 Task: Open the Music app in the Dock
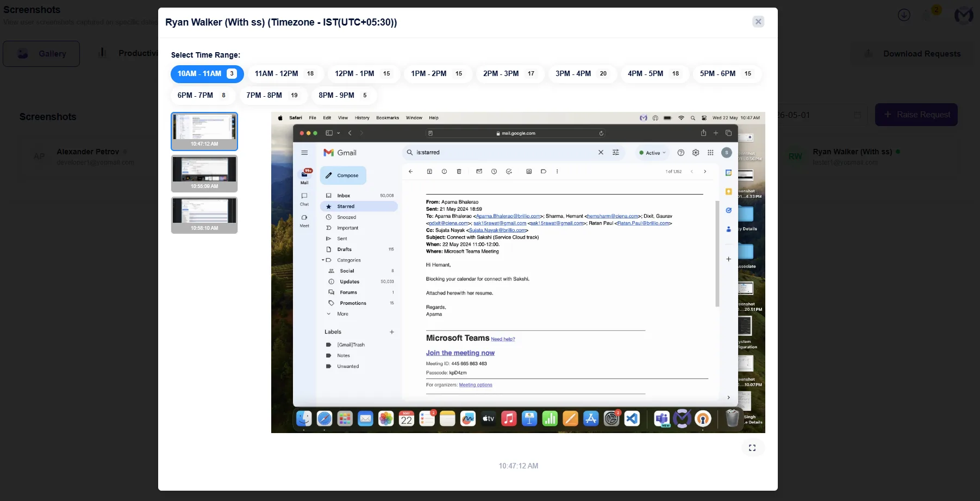[509, 418]
